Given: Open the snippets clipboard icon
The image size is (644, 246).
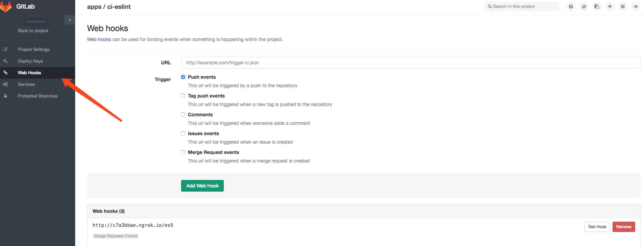Looking at the screenshot, I should tap(597, 7).
